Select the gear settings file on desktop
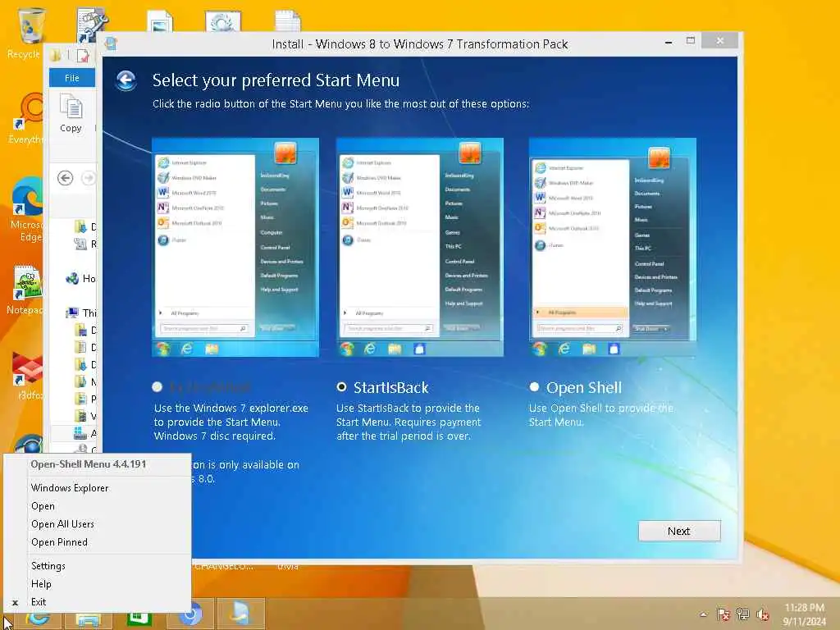The height and width of the screenshot is (630, 840). [x=223, y=21]
